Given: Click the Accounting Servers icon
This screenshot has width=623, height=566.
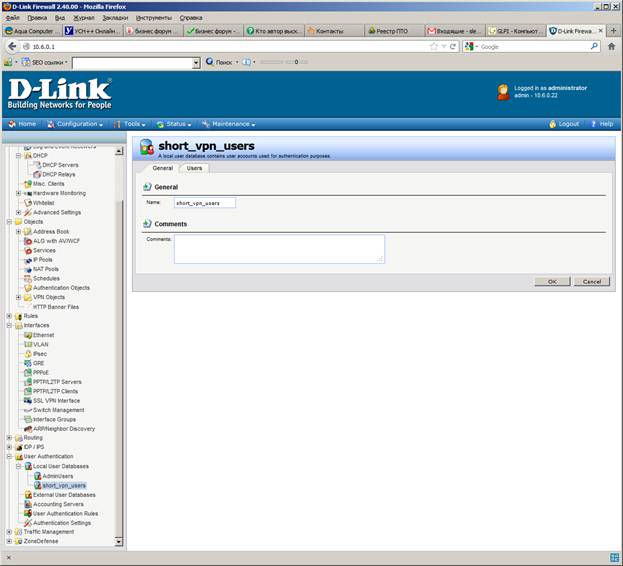Looking at the screenshot, I should [x=28, y=504].
